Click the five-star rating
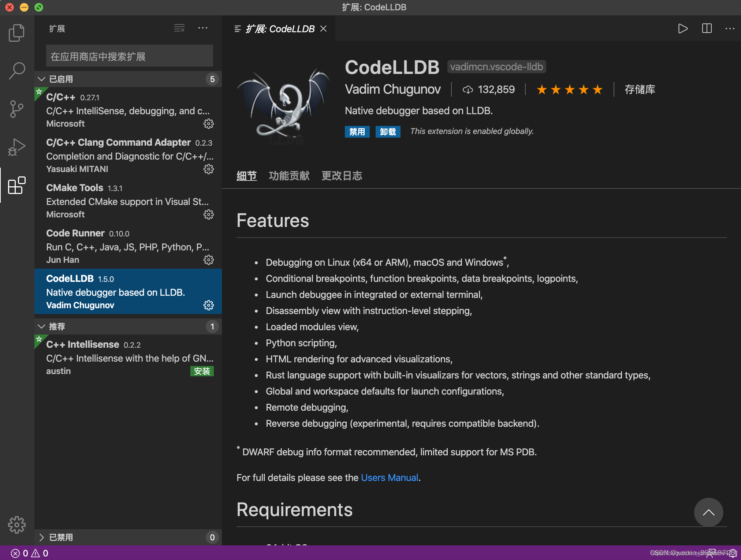The height and width of the screenshot is (560, 741). coord(569,90)
